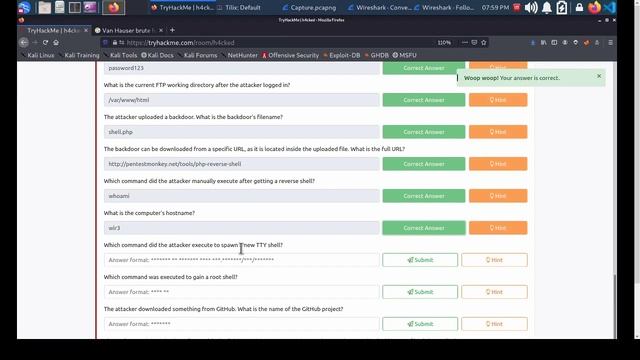
Task: Open the Kali Forums bookmark
Action: pos(198,55)
